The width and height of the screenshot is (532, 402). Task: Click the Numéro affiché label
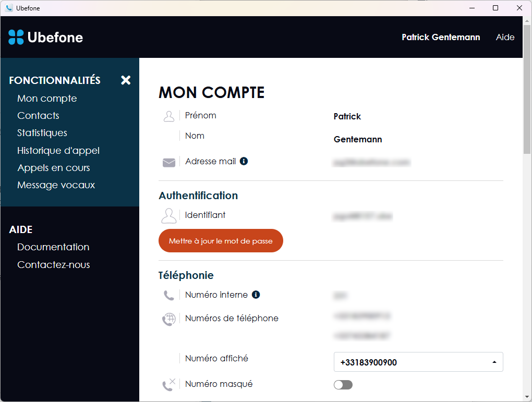pyautogui.click(x=216, y=358)
